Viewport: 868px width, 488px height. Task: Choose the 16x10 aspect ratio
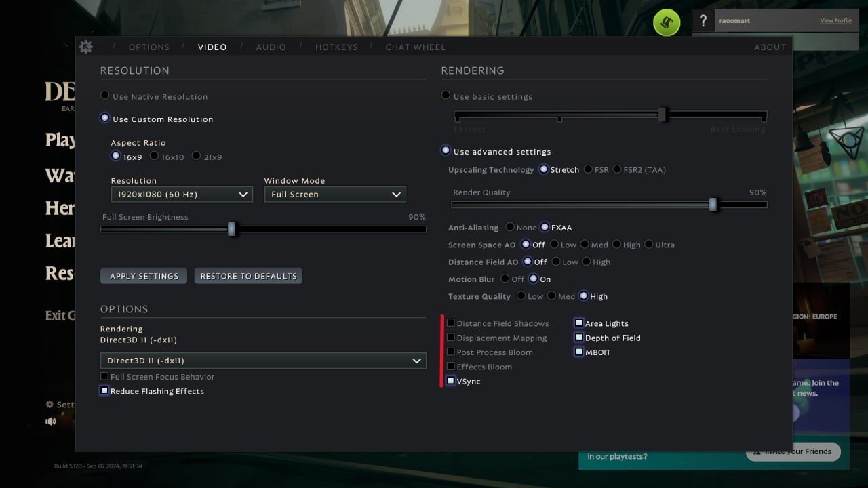(154, 156)
